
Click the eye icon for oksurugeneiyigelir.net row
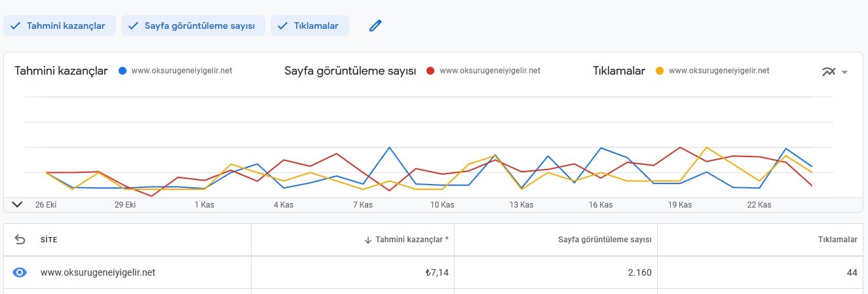coord(20,272)
